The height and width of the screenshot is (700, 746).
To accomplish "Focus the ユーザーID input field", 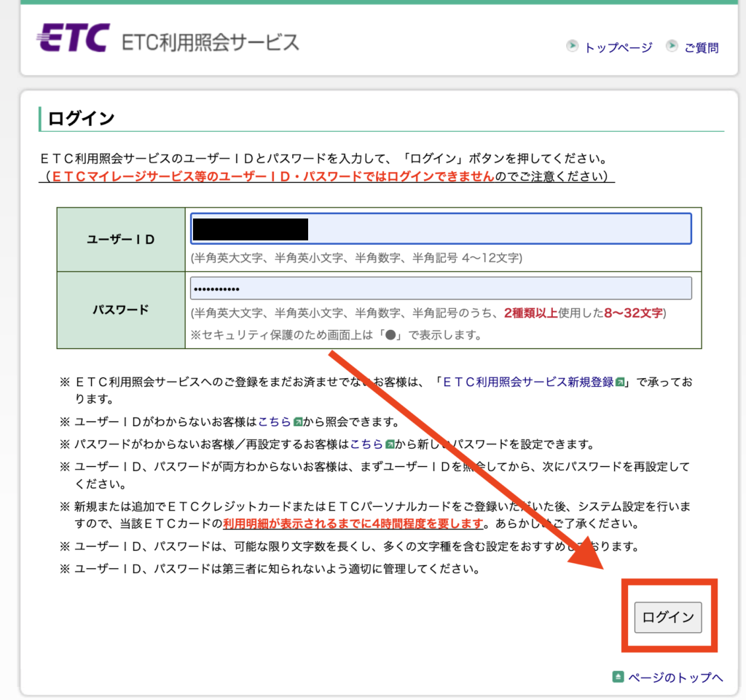I will 441,229.
